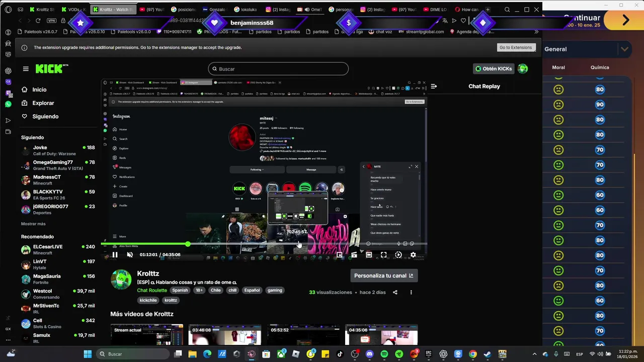
Task: Enter fullscreen mode on the video
Action: [x=383, y=255]
